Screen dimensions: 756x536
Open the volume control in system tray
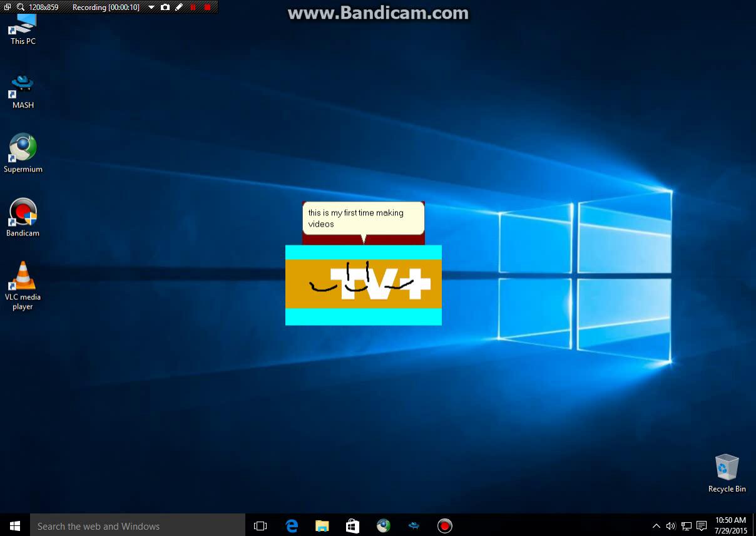tap(671, 526)
